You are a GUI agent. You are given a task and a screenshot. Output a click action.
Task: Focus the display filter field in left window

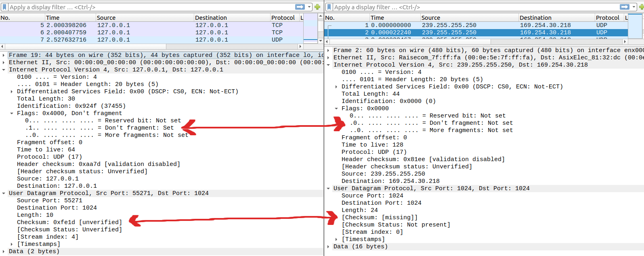(x=151, y=7)
